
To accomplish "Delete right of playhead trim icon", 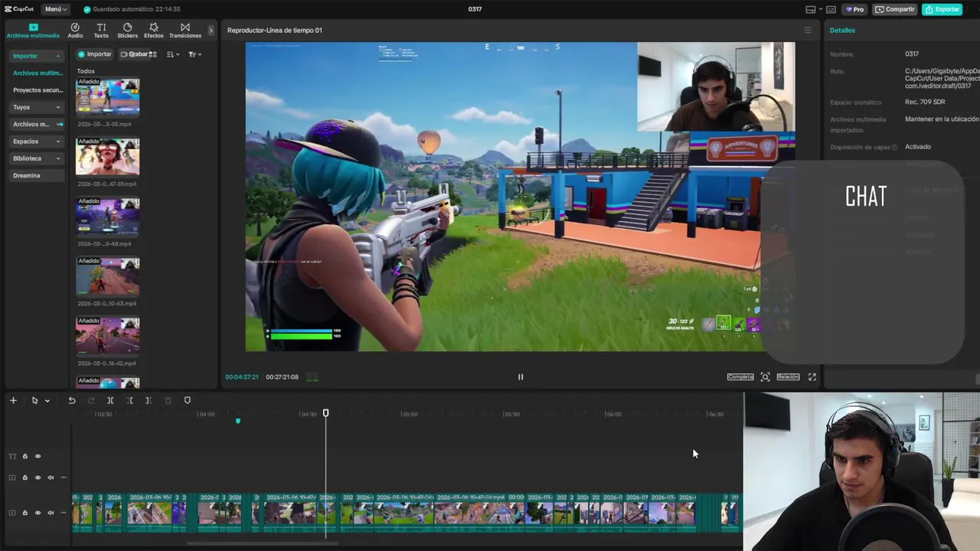I will tap(149, 400).
